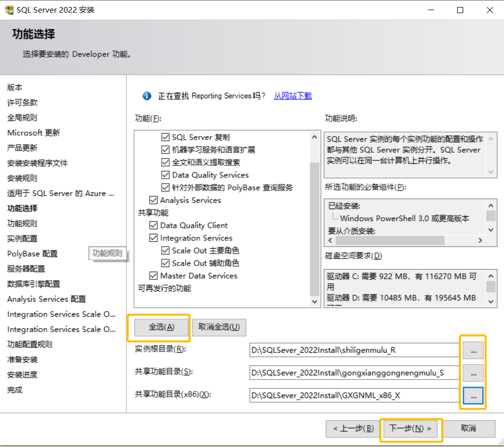Open the 从网站下载 link
Image resolution: width=504 pixels, height=447 pixels.
[293, 96]
